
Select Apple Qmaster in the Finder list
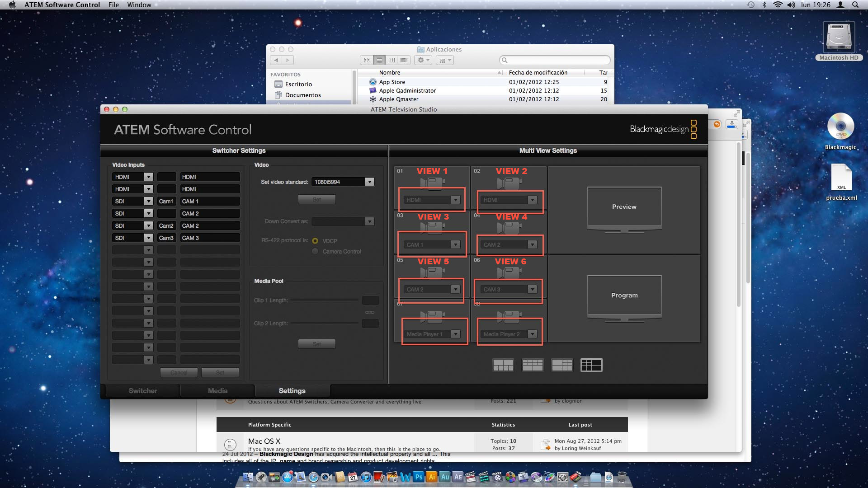[x=399, y=99]
